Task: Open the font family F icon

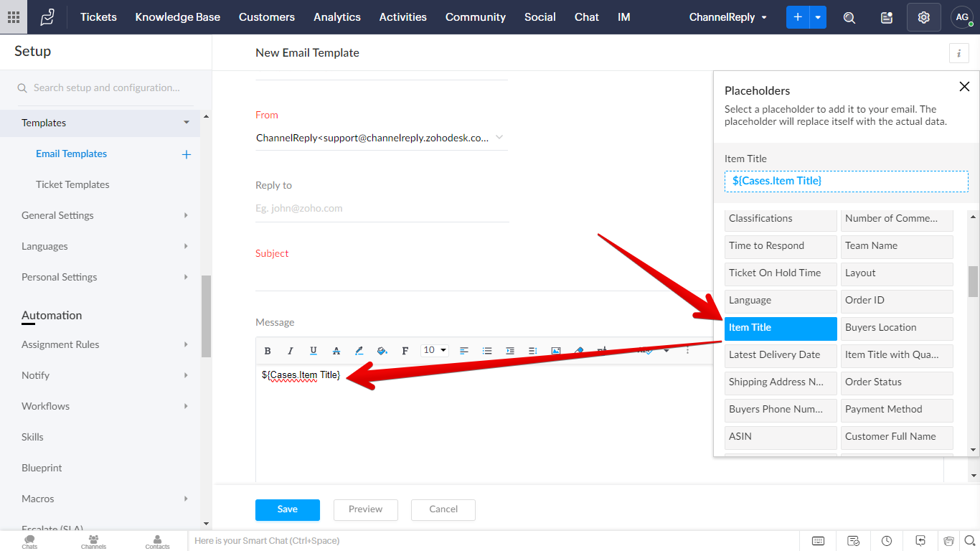Action: point(405,351)
